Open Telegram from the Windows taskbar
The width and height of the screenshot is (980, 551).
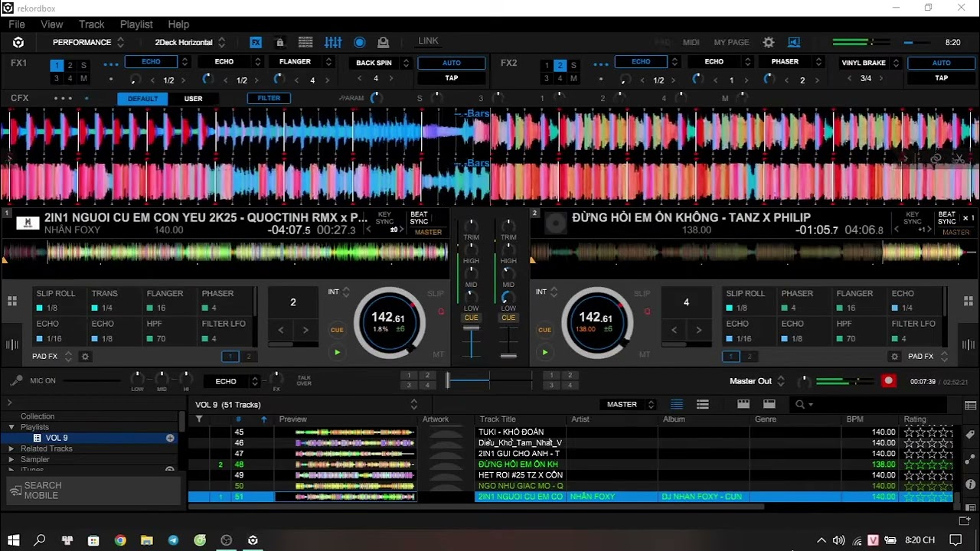173,540
